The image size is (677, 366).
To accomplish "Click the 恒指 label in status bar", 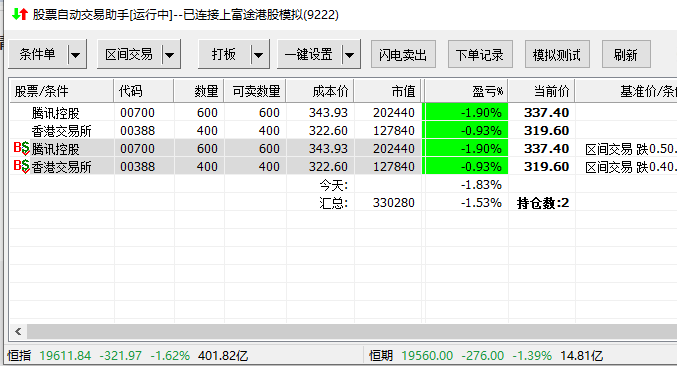I will pos(19,356).
